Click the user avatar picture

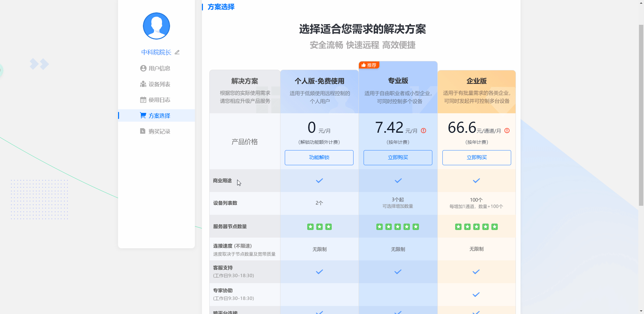pos(156,26)
